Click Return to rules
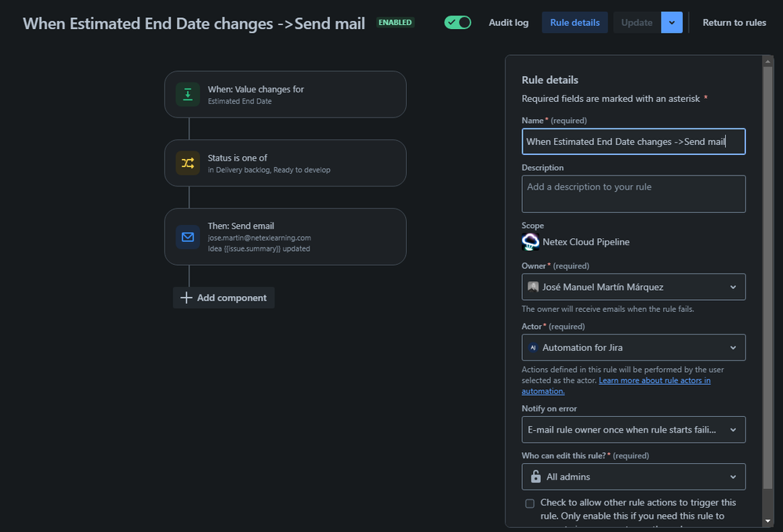The height and width of the screenshot is (532, 783). click(734, 23)
